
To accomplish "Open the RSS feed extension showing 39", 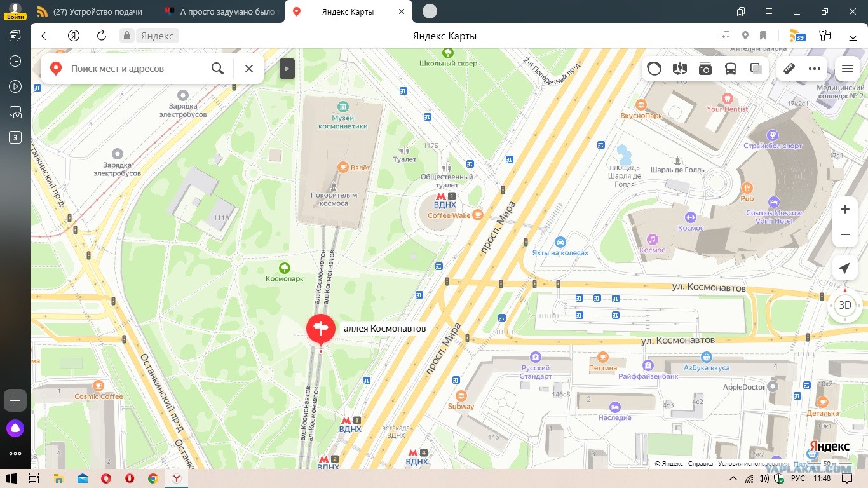I will click(797, 36).
